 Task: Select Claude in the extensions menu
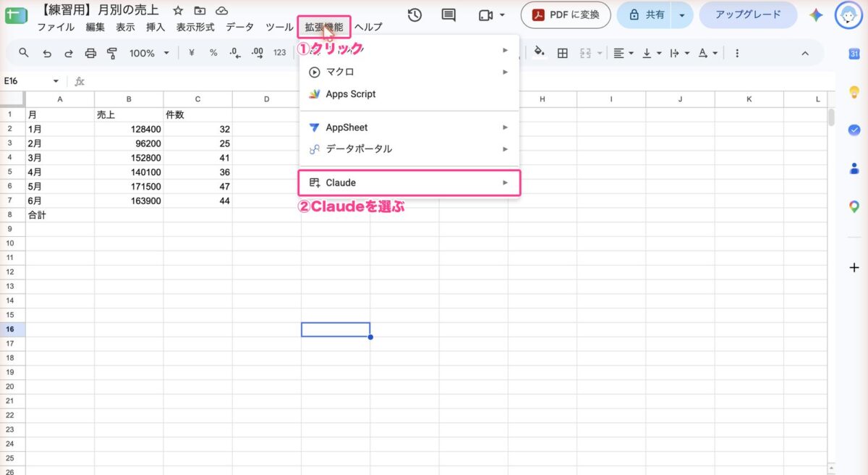(x=409, y=182)
